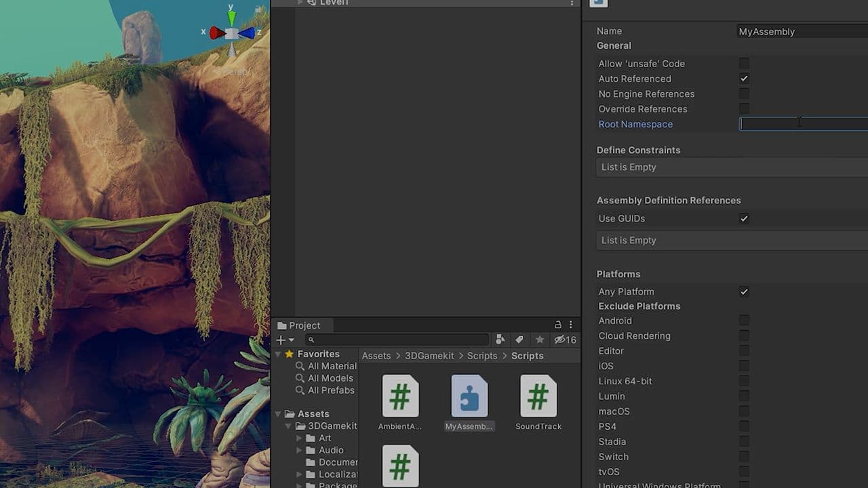Click the green Y axis of scene gizmo

[x=231, y=16]
